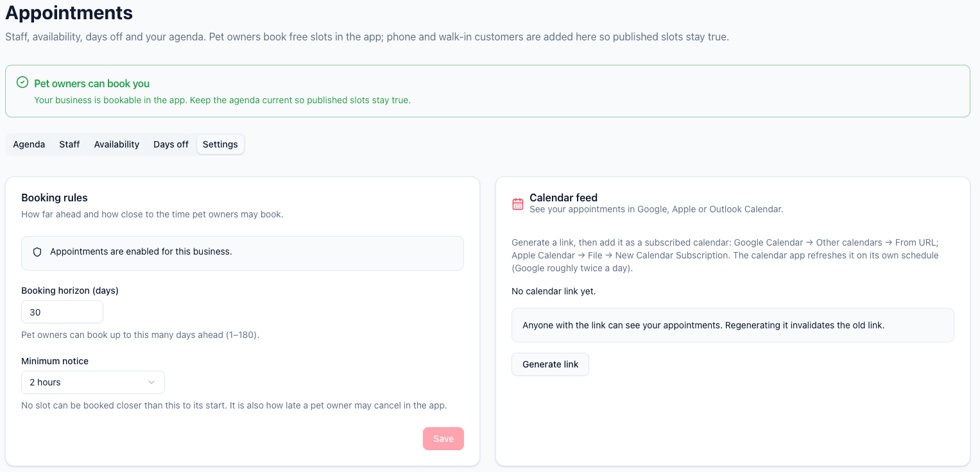Open the Agenda tab
Image resolution: width=980 pixels, height=472 pixels.
point(29,144)
